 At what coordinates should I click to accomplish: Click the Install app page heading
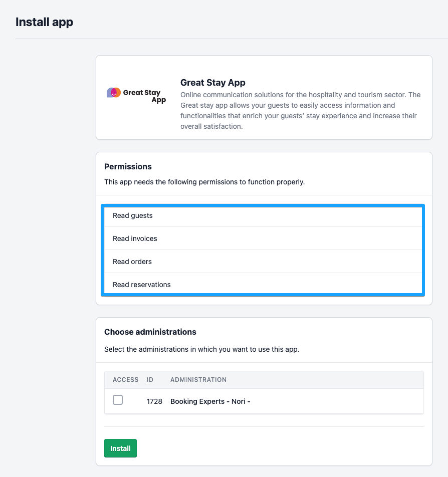(44, 22)
